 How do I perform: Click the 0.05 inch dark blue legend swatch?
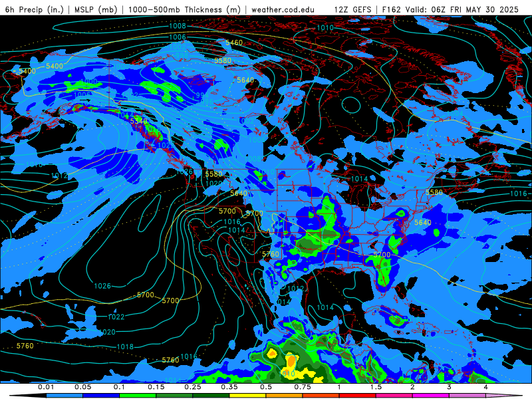[x=101, y=396]
